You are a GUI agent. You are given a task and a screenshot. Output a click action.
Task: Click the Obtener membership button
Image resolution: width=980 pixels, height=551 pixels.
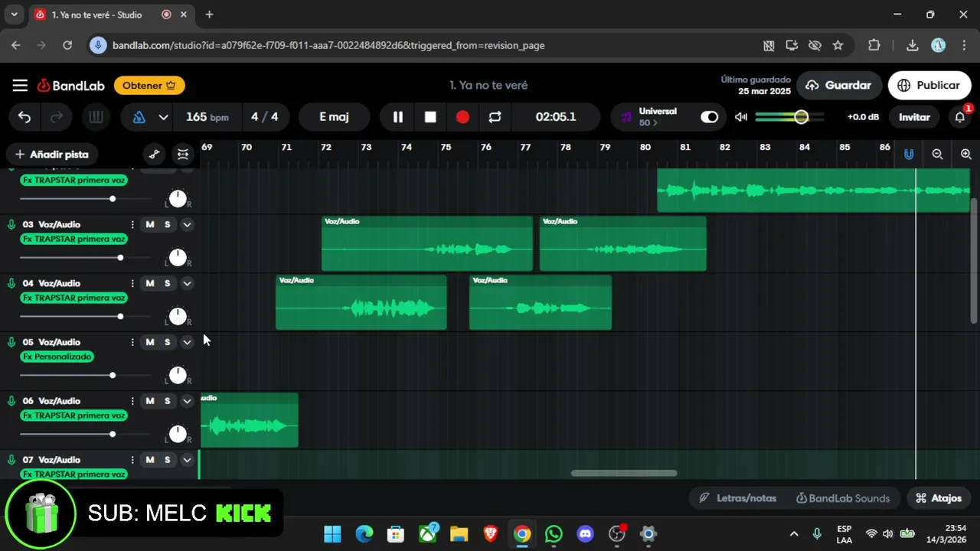click(x=149, y=86)
